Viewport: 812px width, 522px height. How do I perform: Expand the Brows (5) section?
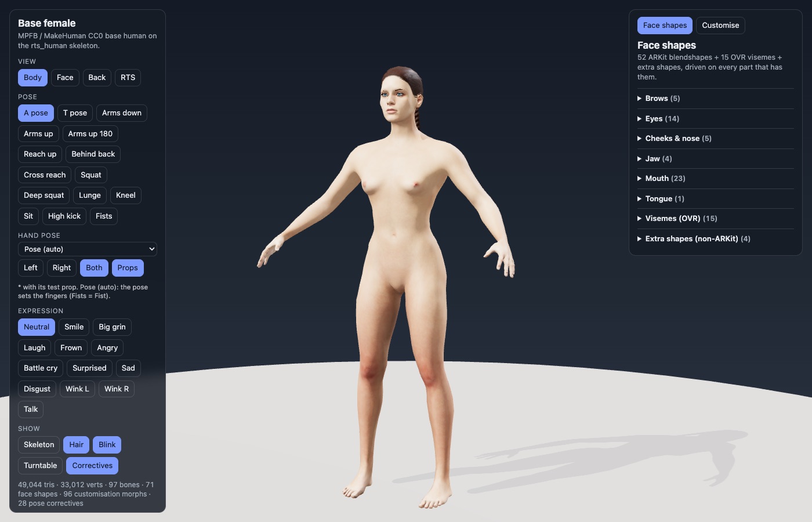pyautogui.click(x=716, y=99)
